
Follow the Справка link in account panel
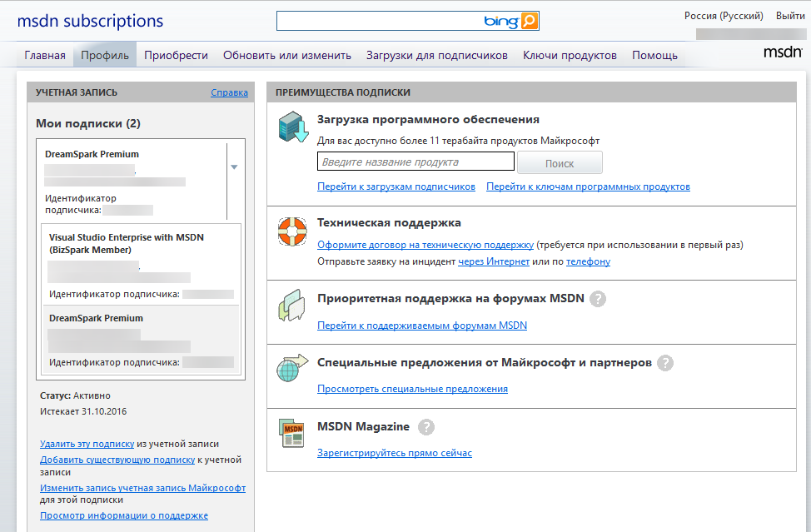coord(229,92)
